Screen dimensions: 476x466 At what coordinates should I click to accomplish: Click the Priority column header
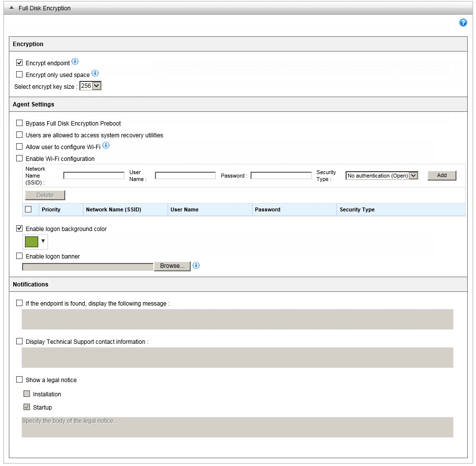coord(51,209)
